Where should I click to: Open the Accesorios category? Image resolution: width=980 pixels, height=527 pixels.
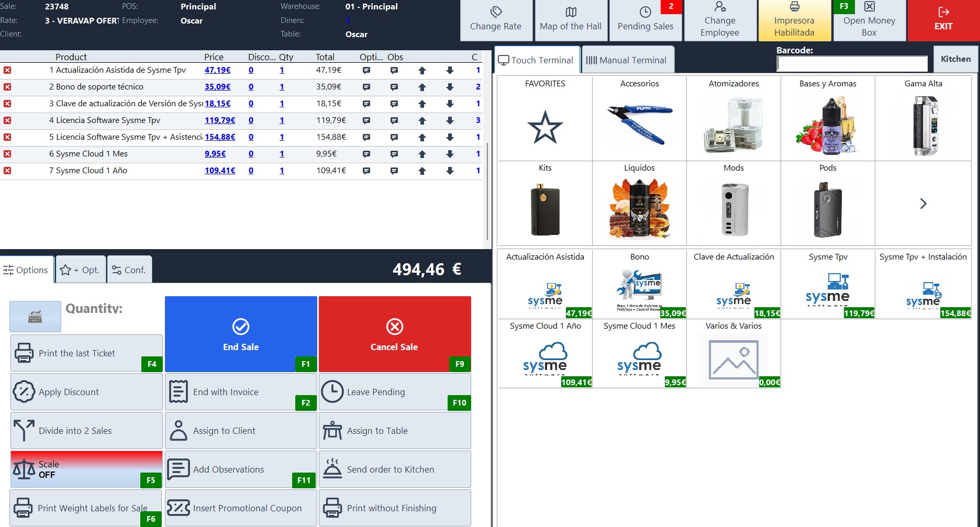coord(639,118)
